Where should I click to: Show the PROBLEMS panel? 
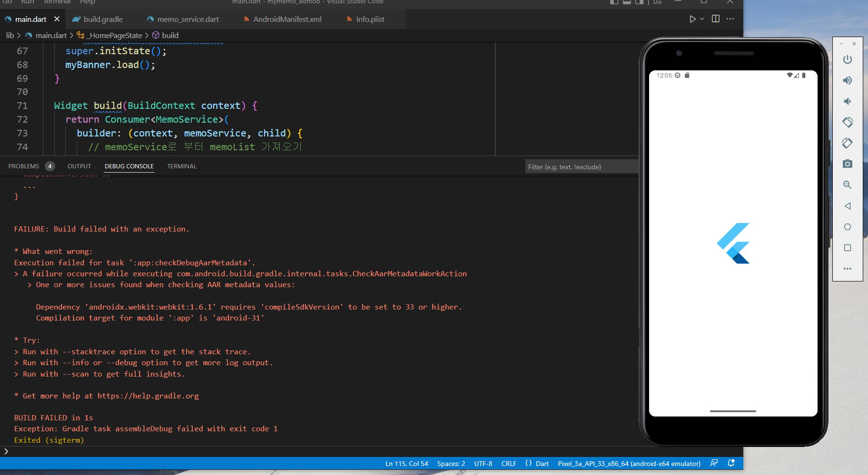23,166
